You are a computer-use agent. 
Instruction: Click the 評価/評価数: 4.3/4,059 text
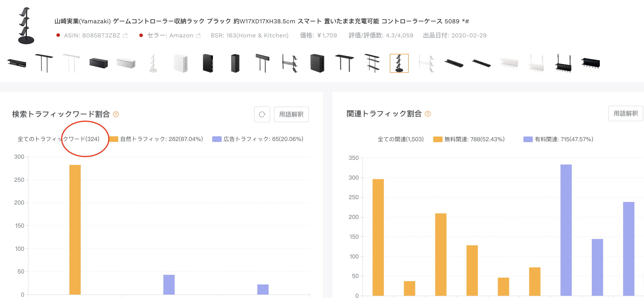point(381,36)
